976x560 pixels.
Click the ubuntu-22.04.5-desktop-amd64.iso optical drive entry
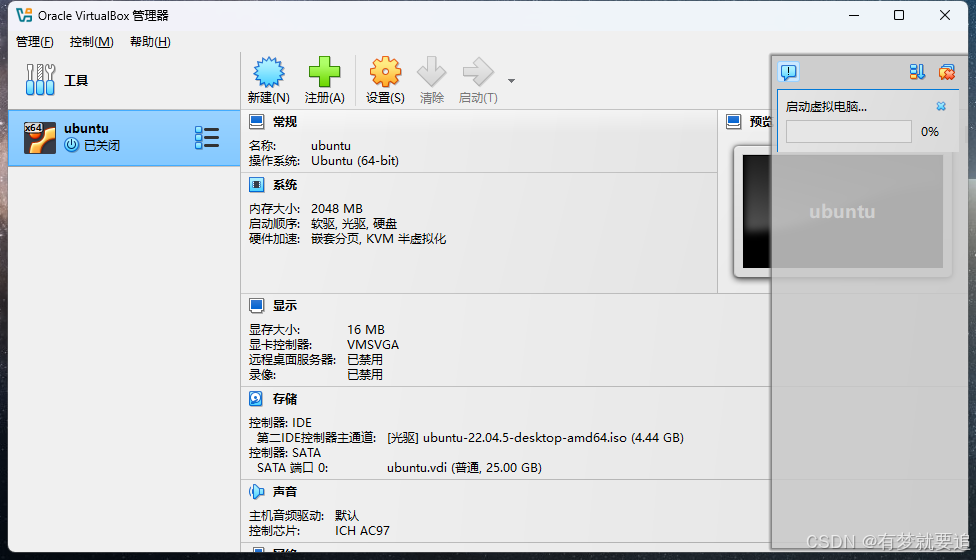(x=535, y=437)
